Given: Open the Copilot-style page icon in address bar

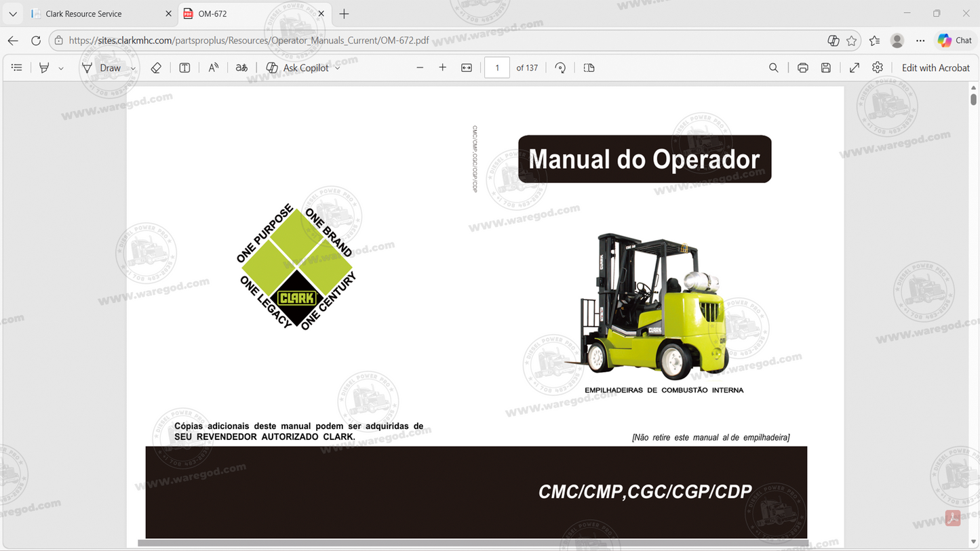Looking at the screenshot, I should [x=834, y=41].
